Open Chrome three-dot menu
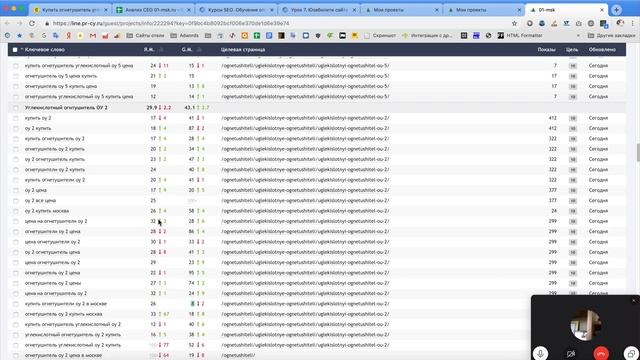The height and width of the screenshot is (360, 640). coord(633,23)
